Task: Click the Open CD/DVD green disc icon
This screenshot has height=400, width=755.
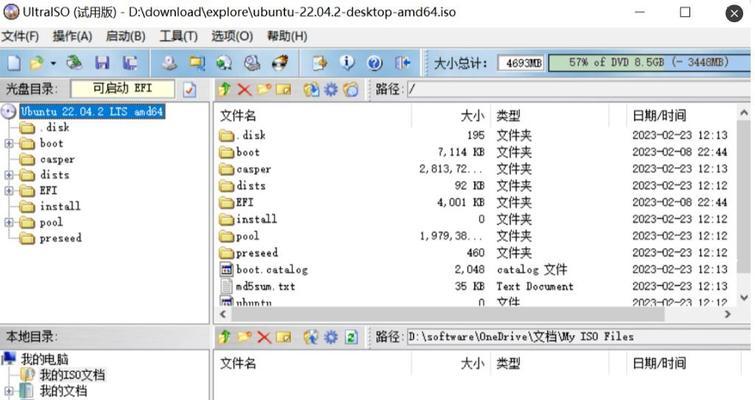Action: tap(74, 63)
